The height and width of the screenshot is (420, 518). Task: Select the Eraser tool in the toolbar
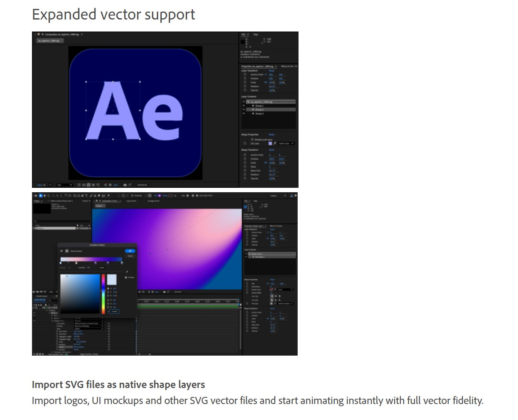point(99,195)
